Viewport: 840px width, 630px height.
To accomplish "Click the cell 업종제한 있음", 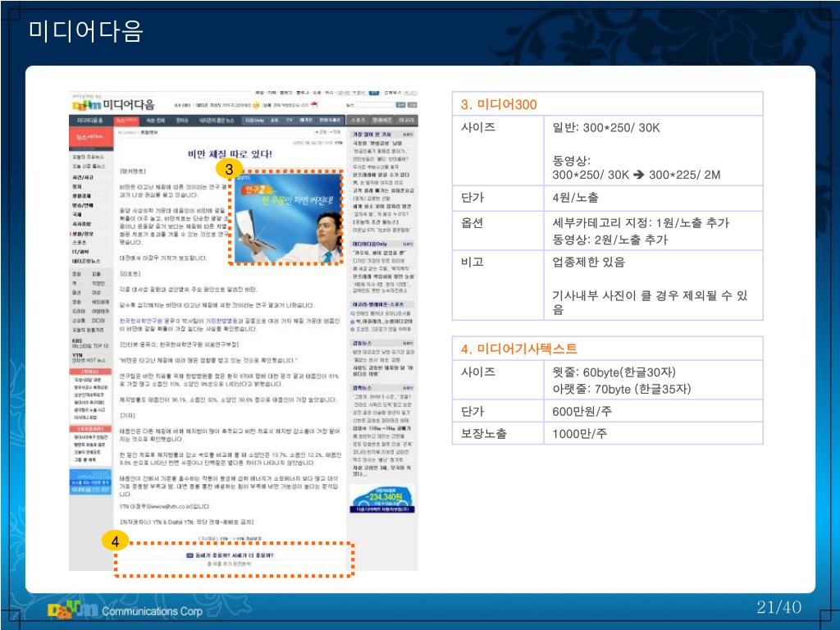I will point(589,262).
